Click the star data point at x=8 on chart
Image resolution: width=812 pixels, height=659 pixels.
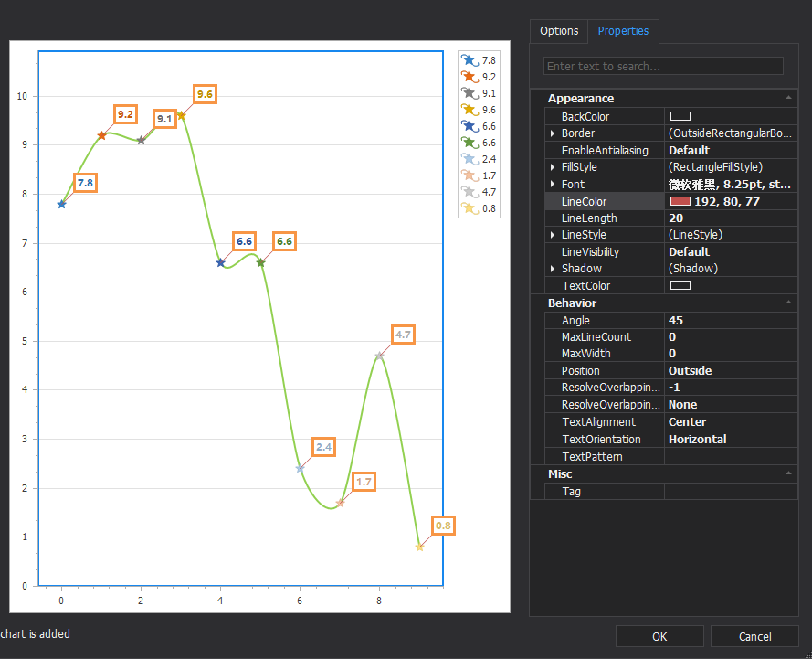(379, 356)
